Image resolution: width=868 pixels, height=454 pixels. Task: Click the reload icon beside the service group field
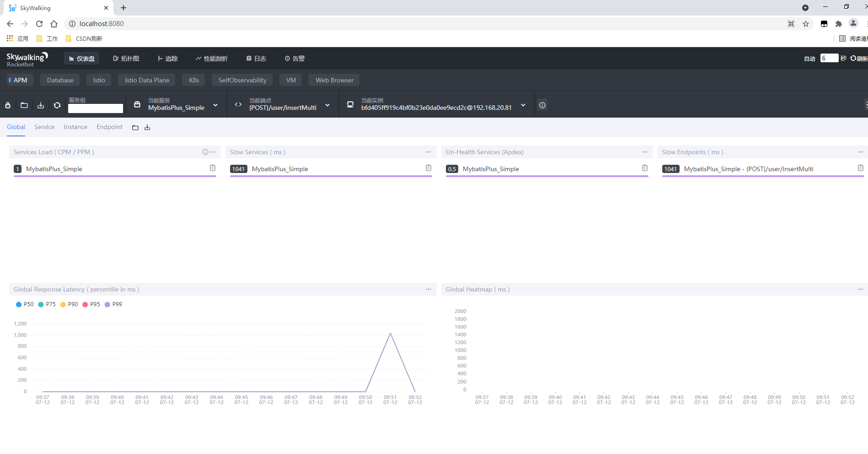click(57, 105)
